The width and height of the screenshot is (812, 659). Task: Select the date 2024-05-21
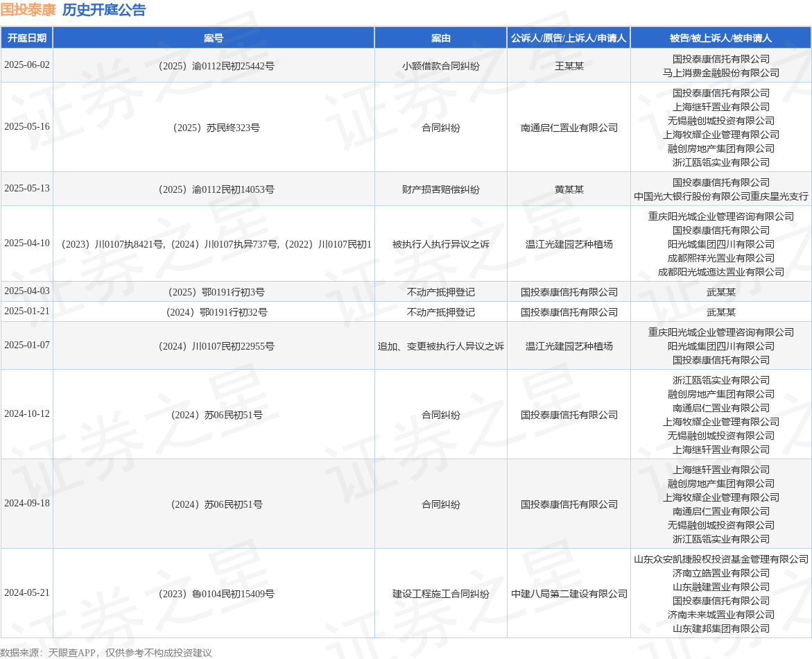tap(27, 593)
